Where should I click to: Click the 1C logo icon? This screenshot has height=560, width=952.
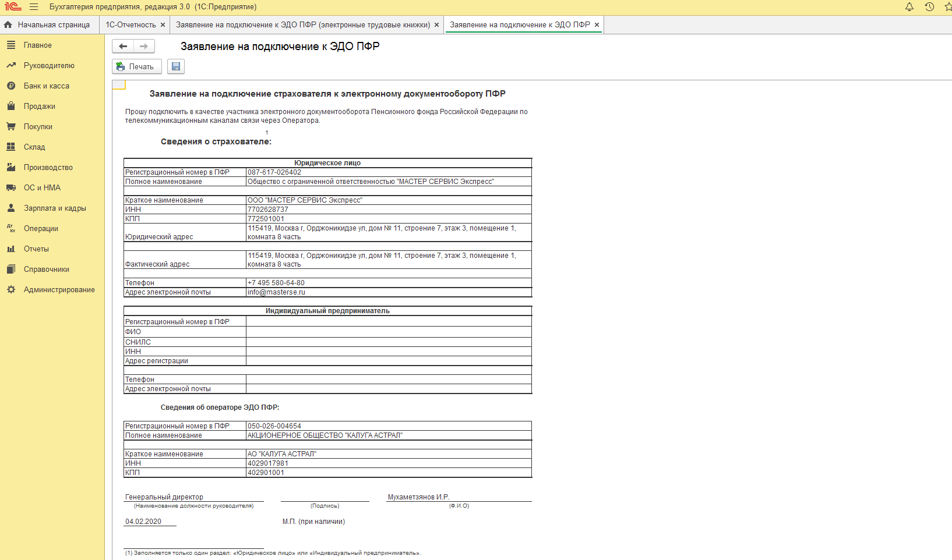coord(13,7)
